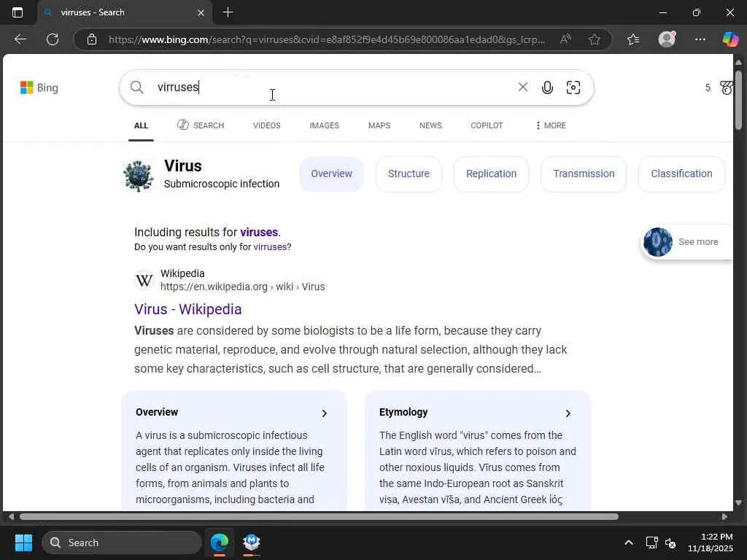747x560 pixels.
Task: Open Microsoft Rewards medal icon
Action: pos(726,87)
